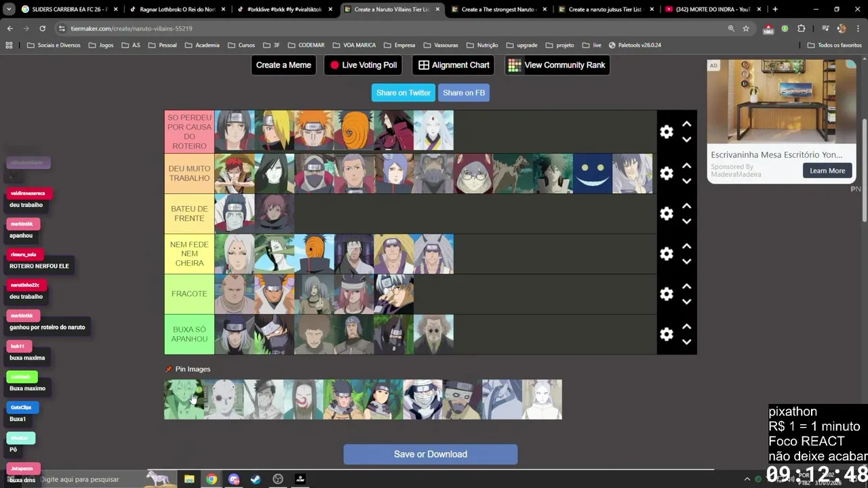Switch to MORTE DO INDRA YouTube tab
Image resolution: width=868 pixels, height=488 pixels.
(x=712, y=9)
